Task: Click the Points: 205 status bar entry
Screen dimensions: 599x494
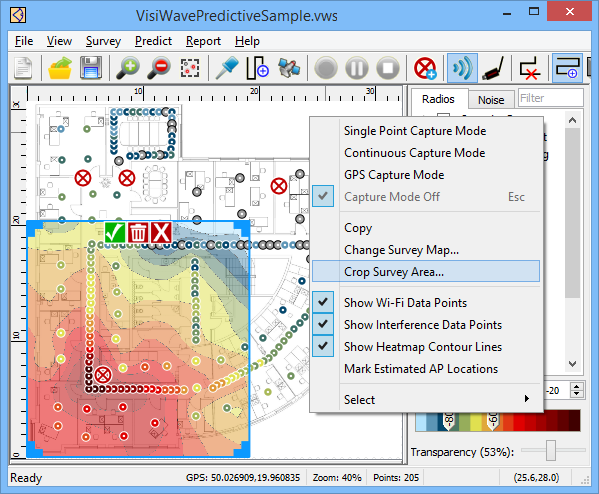Action: (396, 478)
